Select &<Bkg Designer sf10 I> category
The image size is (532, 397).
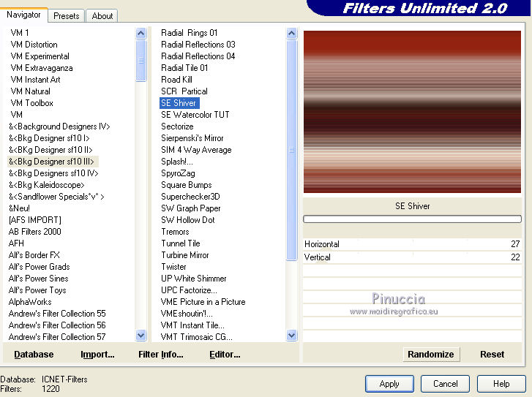(x=49, y=138)
